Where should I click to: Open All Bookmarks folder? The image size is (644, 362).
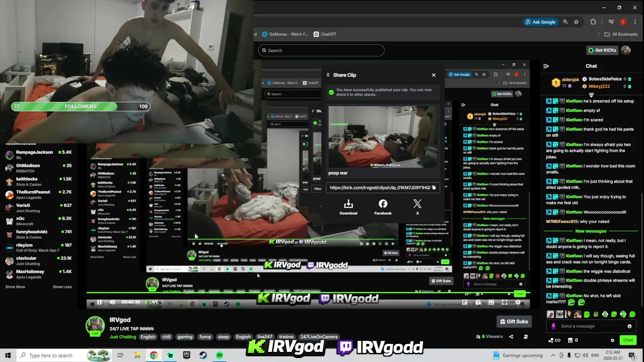621,34
